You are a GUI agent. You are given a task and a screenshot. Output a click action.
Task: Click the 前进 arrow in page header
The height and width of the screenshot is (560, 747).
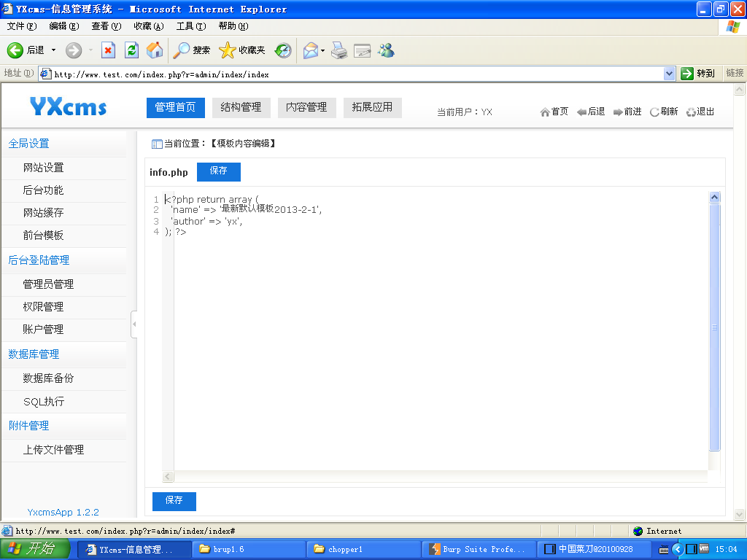pyautogui.click(x=618, y=112)
